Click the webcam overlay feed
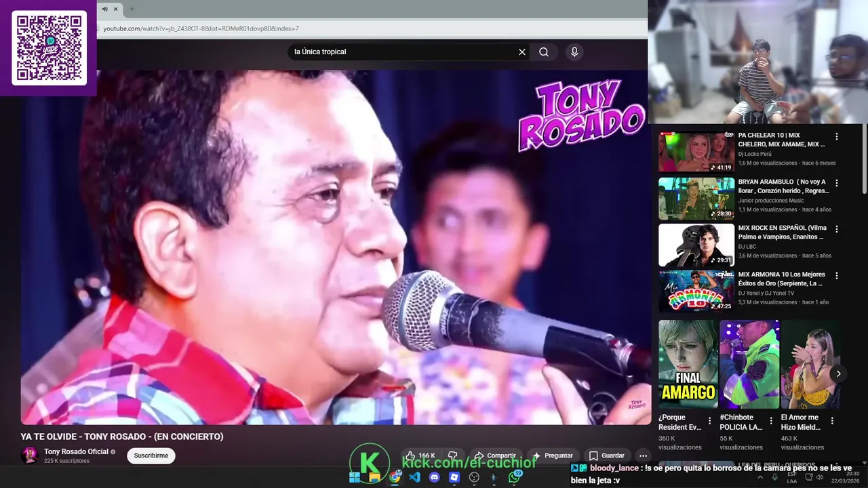Image resolution: width=868 pixels, height=488 pixels. pos(757,62)
